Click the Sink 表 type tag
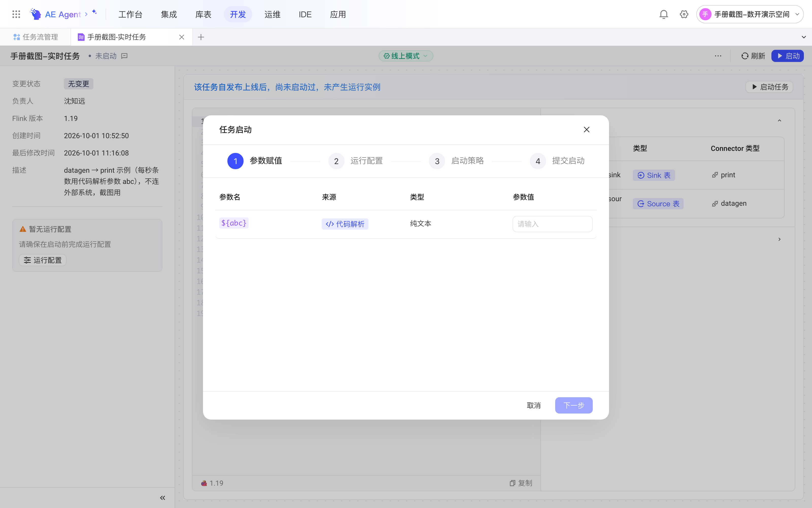Viewport: 812px width, 508px height. (x=654, y=175)
